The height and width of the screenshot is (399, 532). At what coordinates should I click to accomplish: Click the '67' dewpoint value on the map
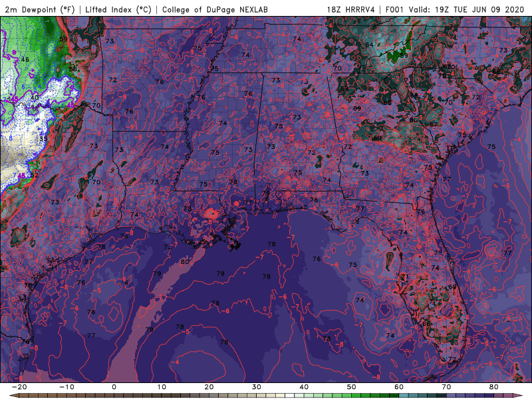pos(434,124)
